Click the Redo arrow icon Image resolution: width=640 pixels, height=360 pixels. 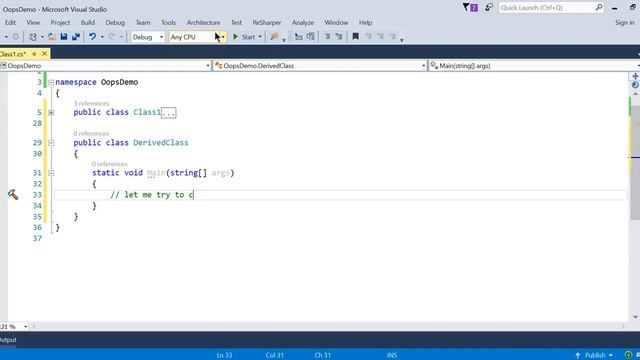point(112,37)
